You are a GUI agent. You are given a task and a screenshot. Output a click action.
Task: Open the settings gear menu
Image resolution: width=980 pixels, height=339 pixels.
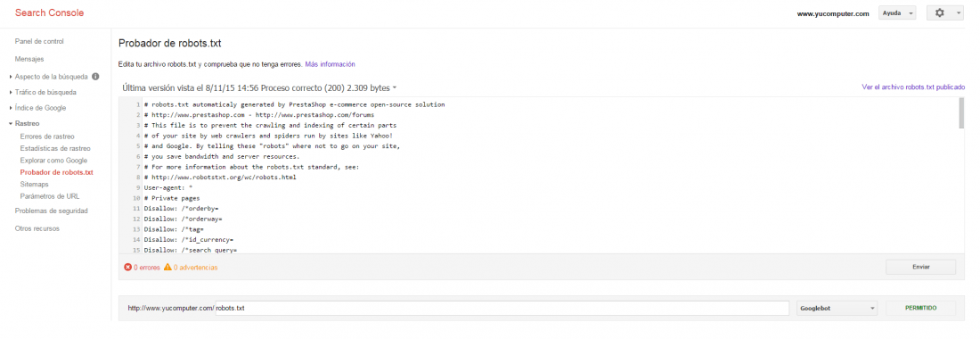click(944, 13)
